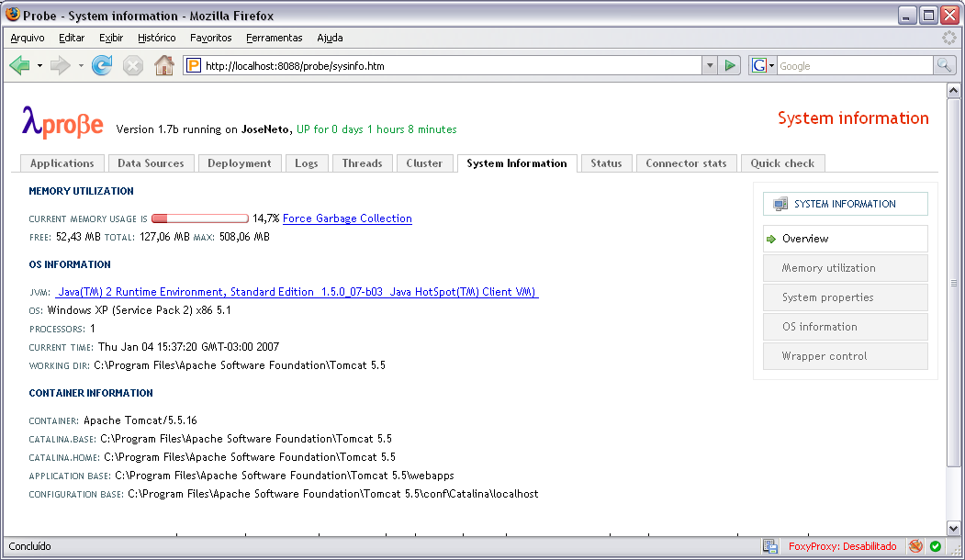
Task: Click the green Go arrow beside URL
Action: (x=730, y=65)
